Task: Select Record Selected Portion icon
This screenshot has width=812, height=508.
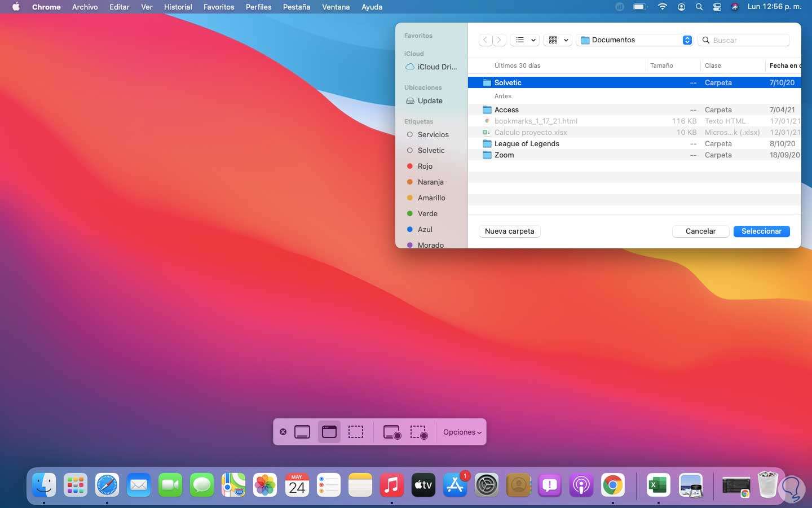Action: pyautogui.click(x=418, y=432)
